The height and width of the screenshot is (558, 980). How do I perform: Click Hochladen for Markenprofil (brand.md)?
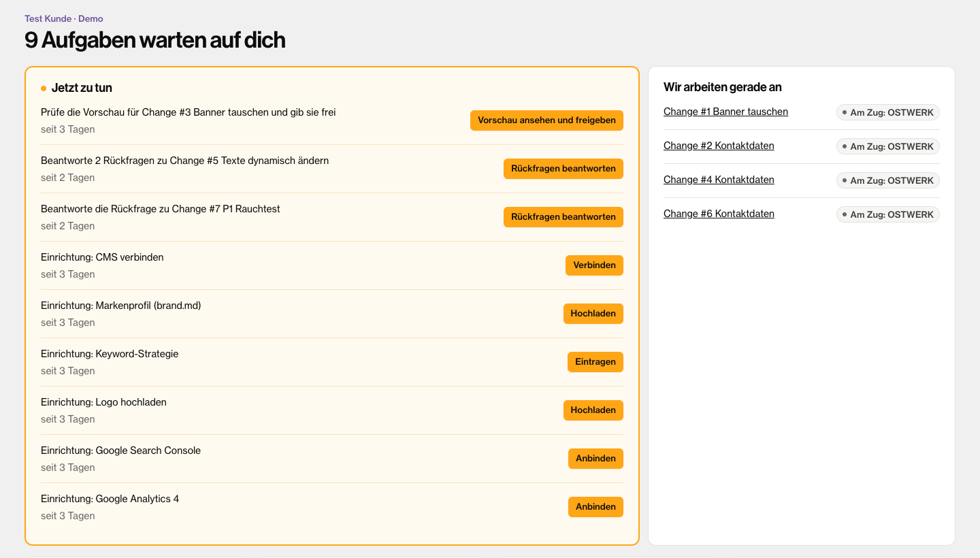pyautogui.click(x=593, y=314)
